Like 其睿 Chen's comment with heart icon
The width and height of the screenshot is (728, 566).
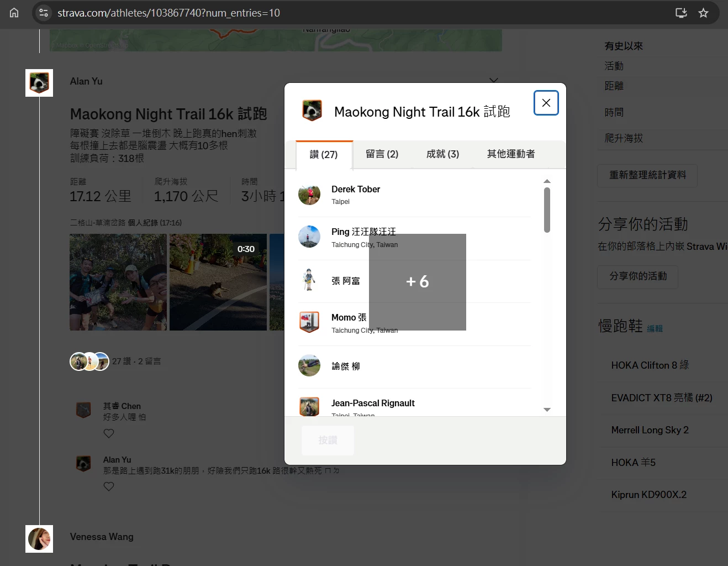click(109, 433)
